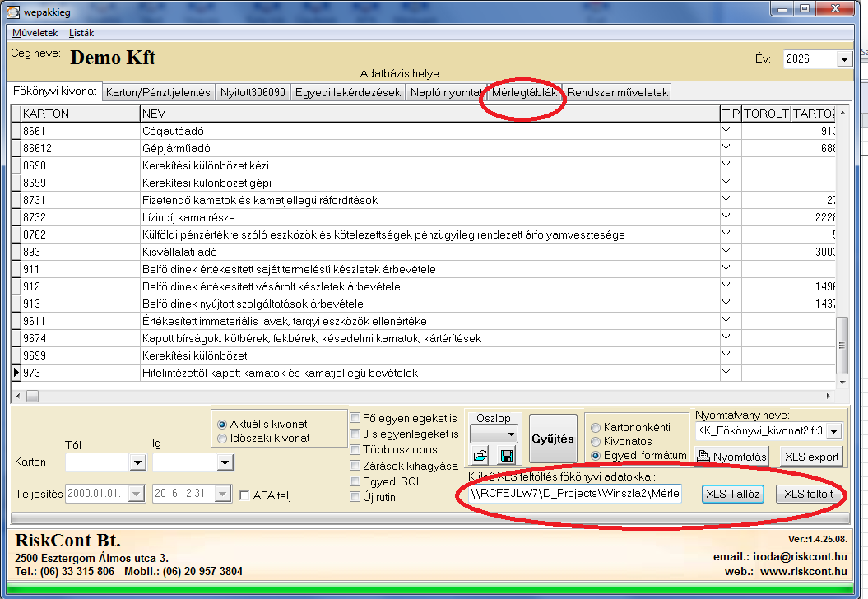The width and height of the screenshot is (868, 599).
Task: Choose the Egyedi formátum option
Action: coord(596,456)
